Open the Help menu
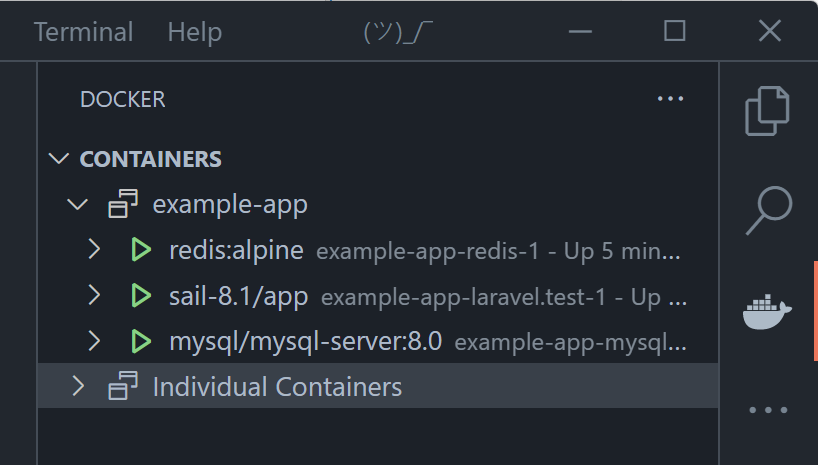The image size is (818, 465). pyautogui.click(x=194, y=32)
